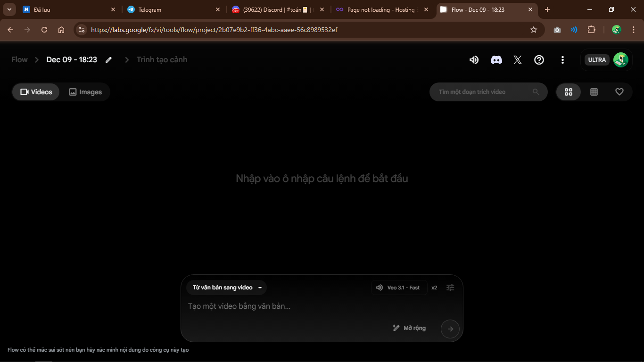Screen dimensions: 644x362
Task: Click the Discord icon in header
Action: tap(496, 60)
